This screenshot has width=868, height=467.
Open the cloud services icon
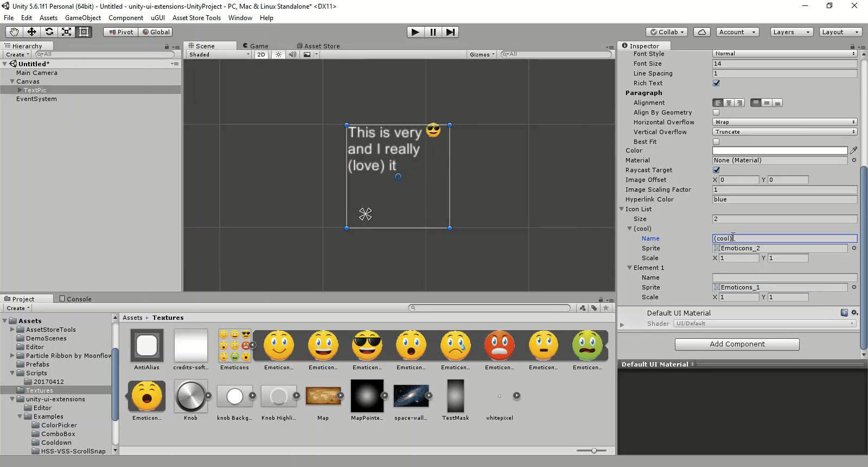coord(702,32)
